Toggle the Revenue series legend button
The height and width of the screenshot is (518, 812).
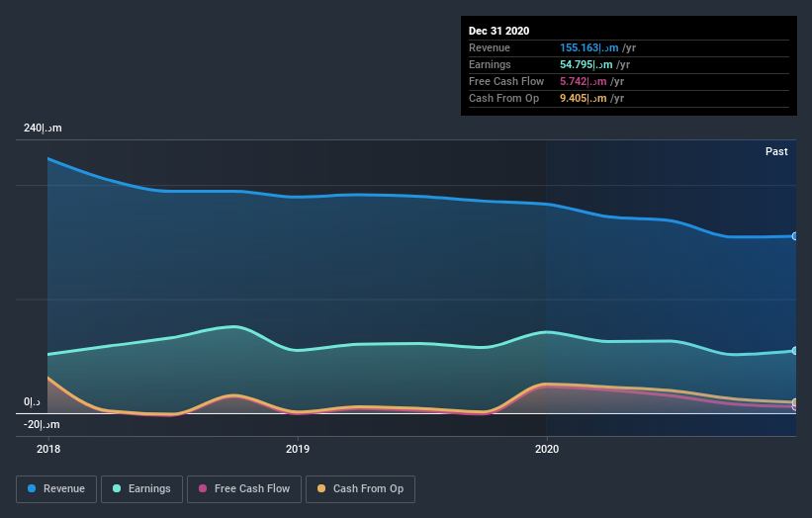point(56,489)
